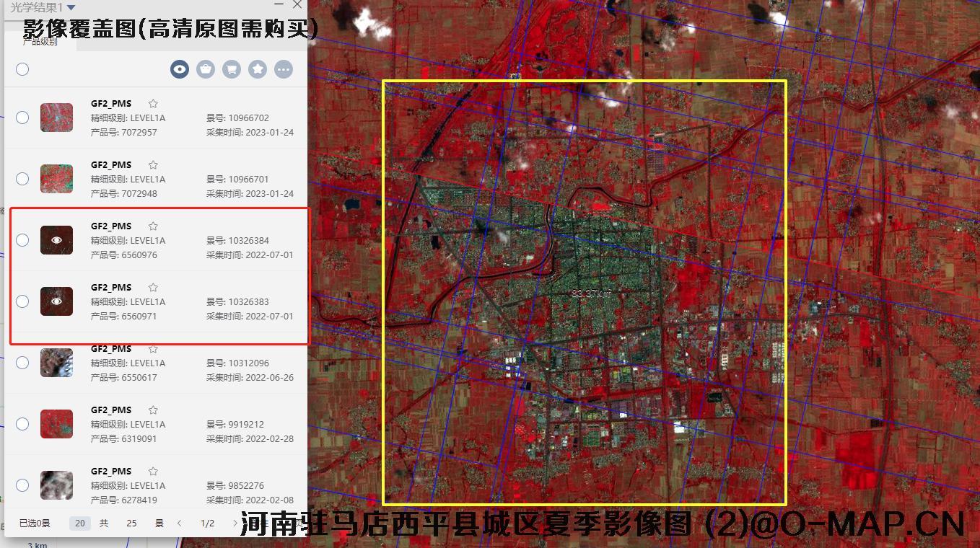Click the 33.87km² area label on map

click(x=591, y=293)
